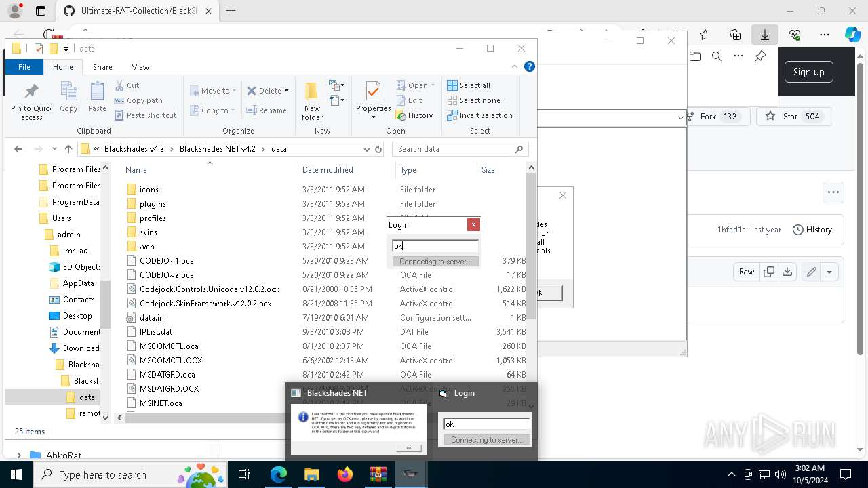Open recent locations dropdown arrow
This screenshot has height=488, width=868.
[53, 149]
